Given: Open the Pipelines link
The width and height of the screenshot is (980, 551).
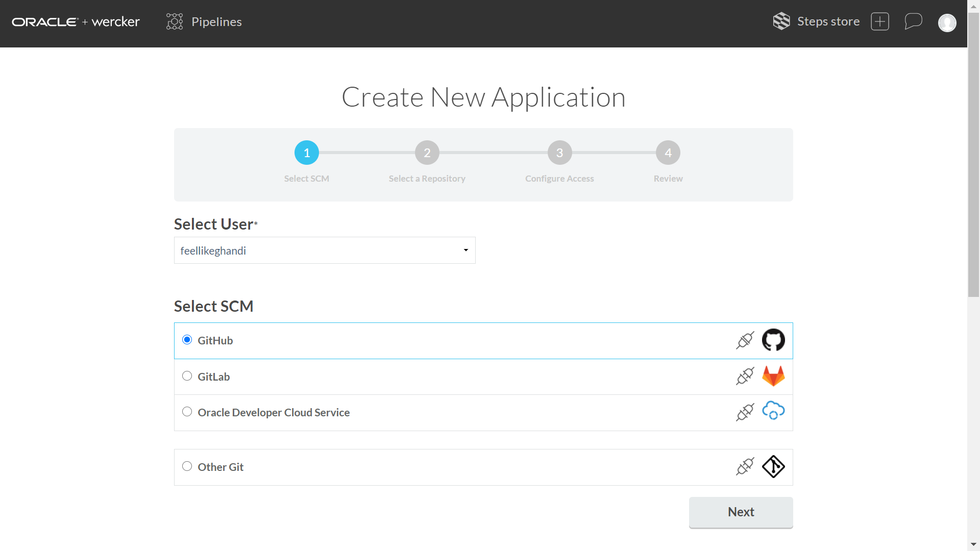Looking at the screenshot, I should (216, 22).
